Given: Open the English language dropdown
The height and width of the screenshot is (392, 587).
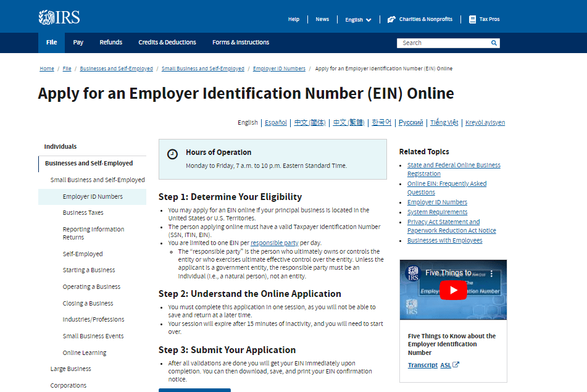Looking at the screenshot, I should pyautogui.click(x=358, y=20).
